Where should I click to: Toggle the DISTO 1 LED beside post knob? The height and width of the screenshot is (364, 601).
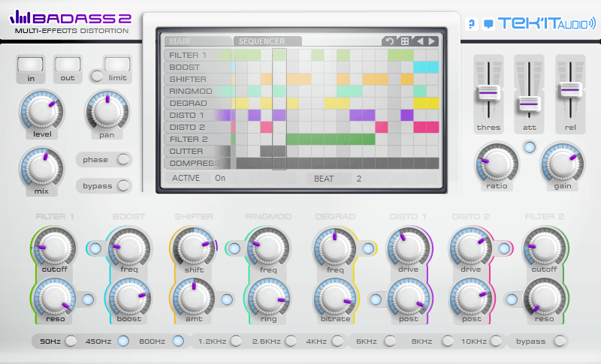[x=376, y=299]
